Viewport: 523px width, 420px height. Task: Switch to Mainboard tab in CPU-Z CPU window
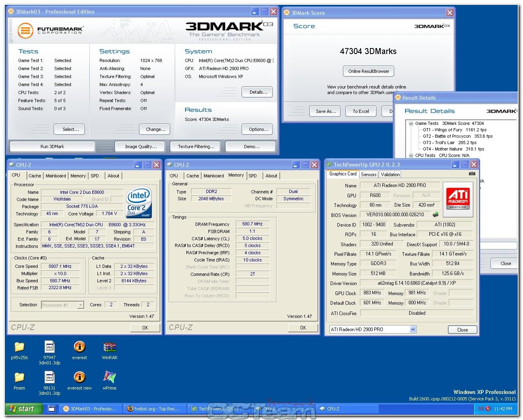(x=56, y=176)
